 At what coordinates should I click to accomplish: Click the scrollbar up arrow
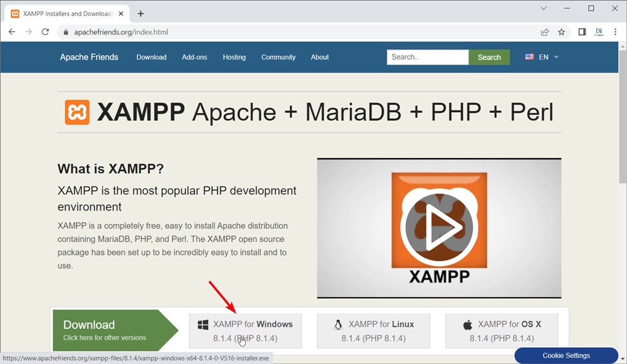click(623, 46)
